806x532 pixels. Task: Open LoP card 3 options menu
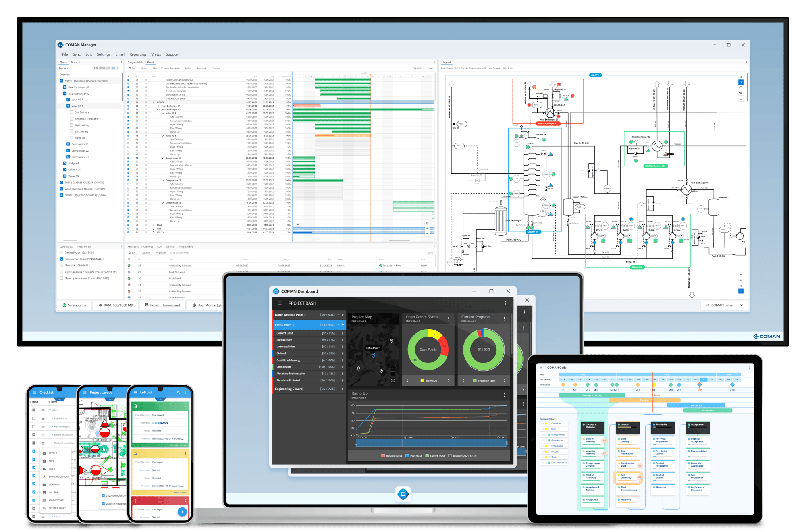(186, 406)
